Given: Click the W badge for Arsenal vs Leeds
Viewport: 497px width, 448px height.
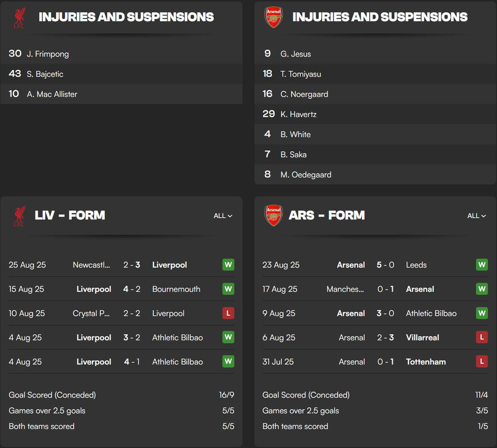Looking at the screenshot, I should point(482,264).
